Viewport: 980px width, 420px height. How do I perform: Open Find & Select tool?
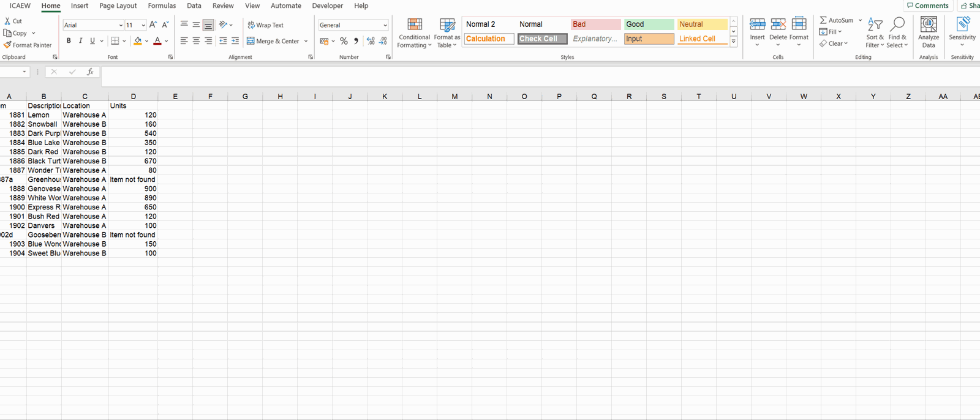897,26
